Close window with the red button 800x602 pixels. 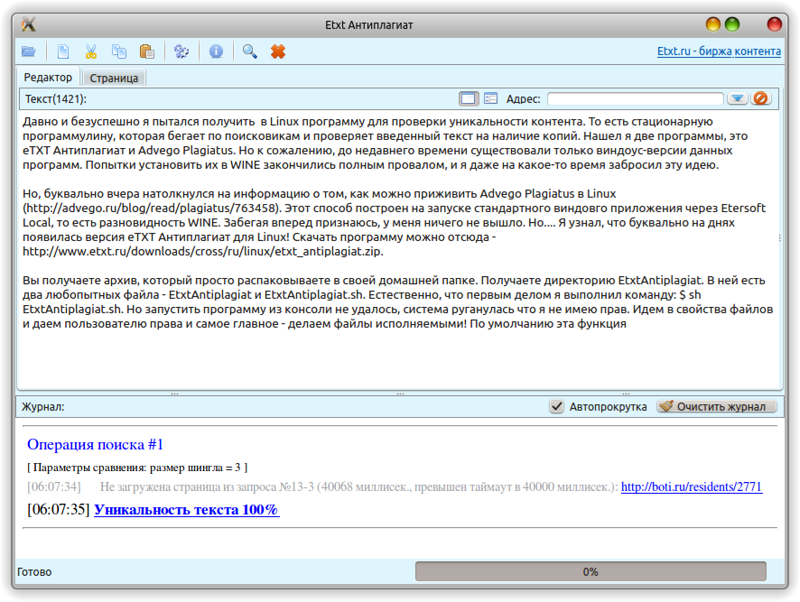click(x=774, y=24)
